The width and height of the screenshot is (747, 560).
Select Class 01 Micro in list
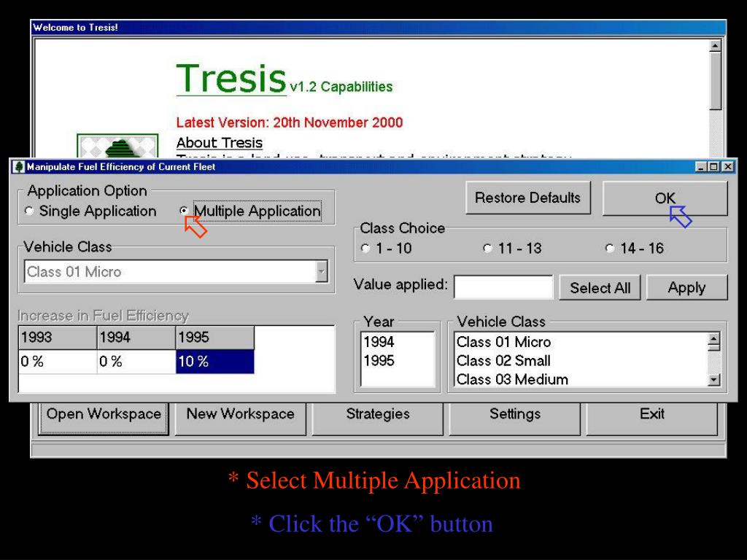(x=503, y=342)
